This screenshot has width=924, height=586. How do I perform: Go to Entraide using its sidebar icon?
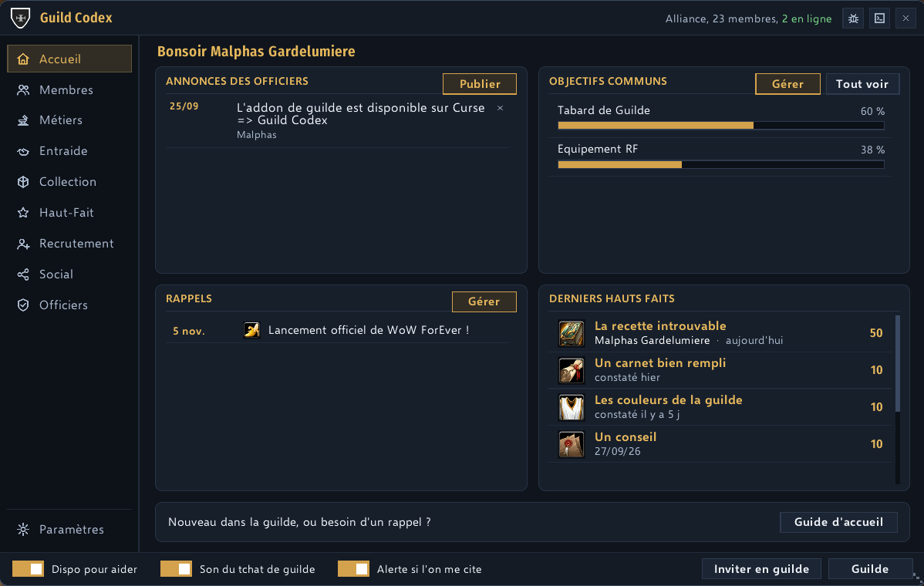23,151
